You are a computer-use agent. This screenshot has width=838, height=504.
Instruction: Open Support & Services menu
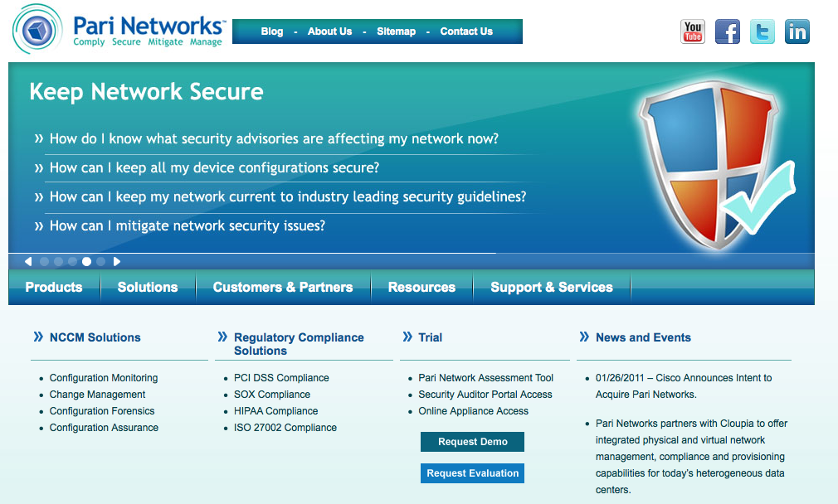[x=552, y=288]
